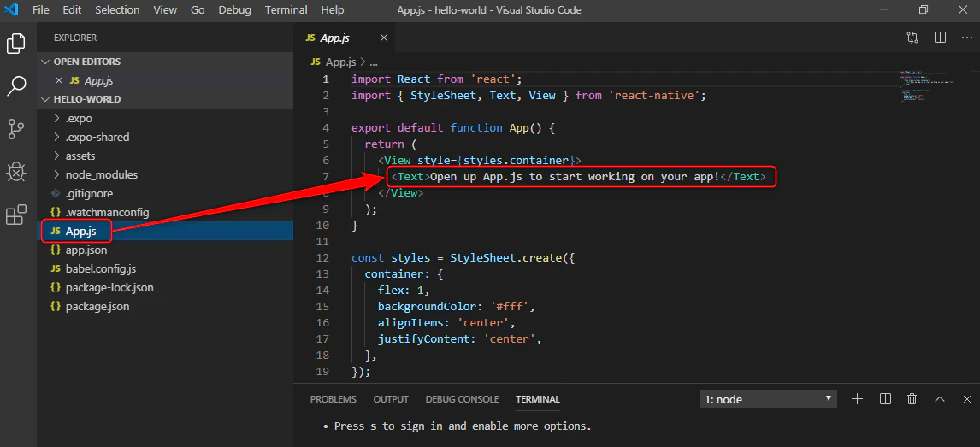Screen dimensions: 980x447
Task: Switch to the DEBUG CONSOLE tab
Action: pyautogui.click(x=462, y=399)
